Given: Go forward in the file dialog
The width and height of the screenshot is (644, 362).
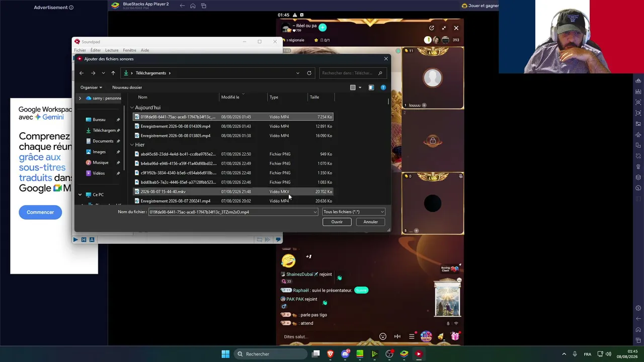Looking at the screenshot, I should pos(93,73).
